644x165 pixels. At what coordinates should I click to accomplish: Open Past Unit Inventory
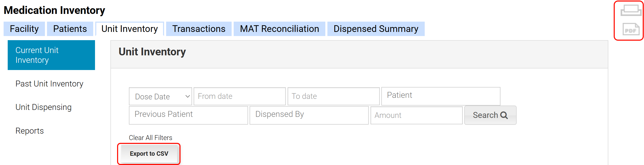click(x=49, y=84)
